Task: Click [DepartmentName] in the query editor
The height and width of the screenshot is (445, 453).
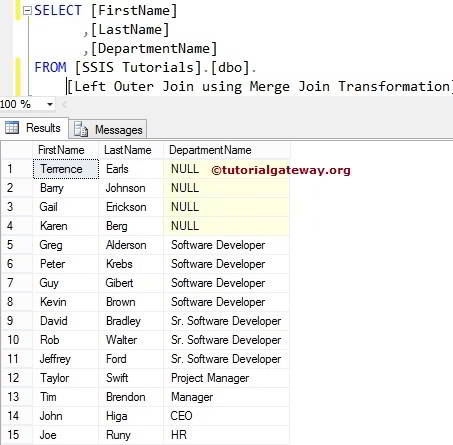Action: click(x=154, y=49)
